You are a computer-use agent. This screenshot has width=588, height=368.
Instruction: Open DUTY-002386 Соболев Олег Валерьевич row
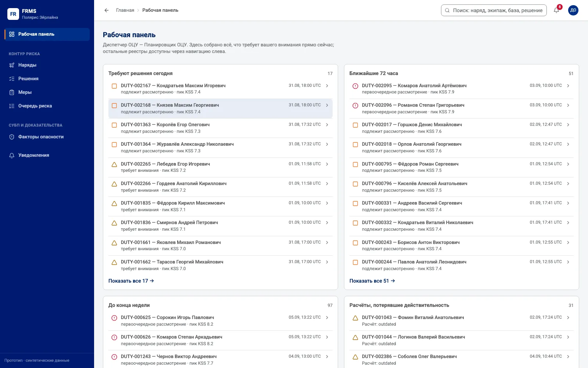(462, 360)
